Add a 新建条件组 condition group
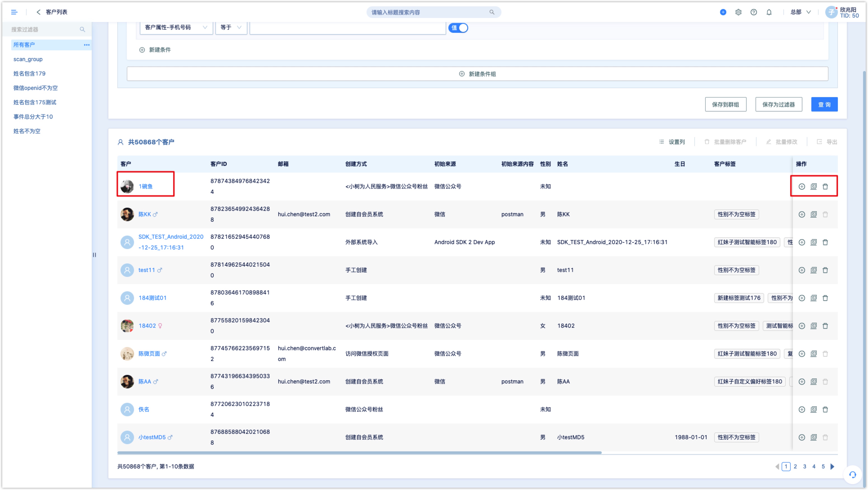The image size is (868, 490). pyautogui.click(x=477, y=74)
